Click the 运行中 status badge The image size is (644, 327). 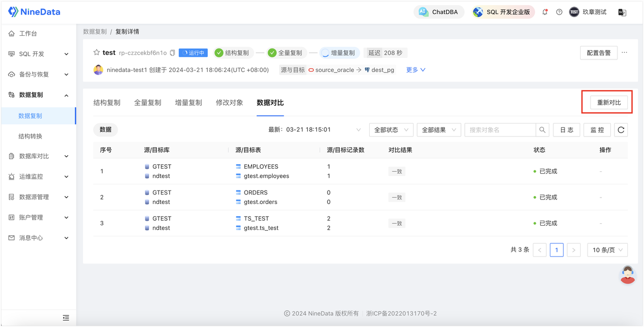pyautogui.click(x=193, y=52)
